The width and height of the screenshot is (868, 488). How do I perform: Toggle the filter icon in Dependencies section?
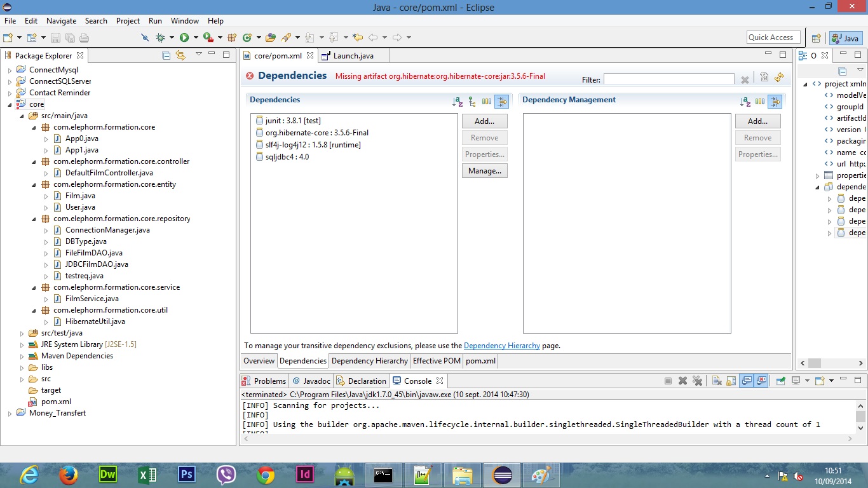[x=502, y=101]
